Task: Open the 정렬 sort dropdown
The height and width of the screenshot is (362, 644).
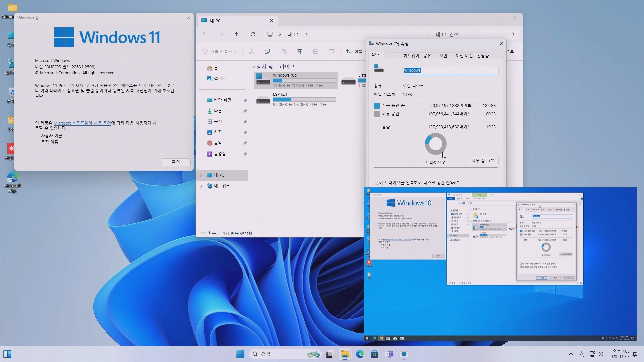Action: 356,51
